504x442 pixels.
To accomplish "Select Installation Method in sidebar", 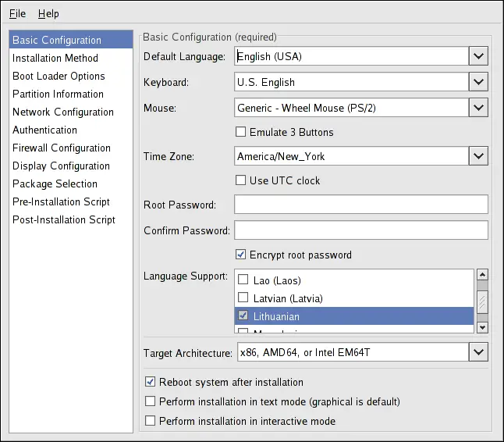I will [x=55, y=58].
